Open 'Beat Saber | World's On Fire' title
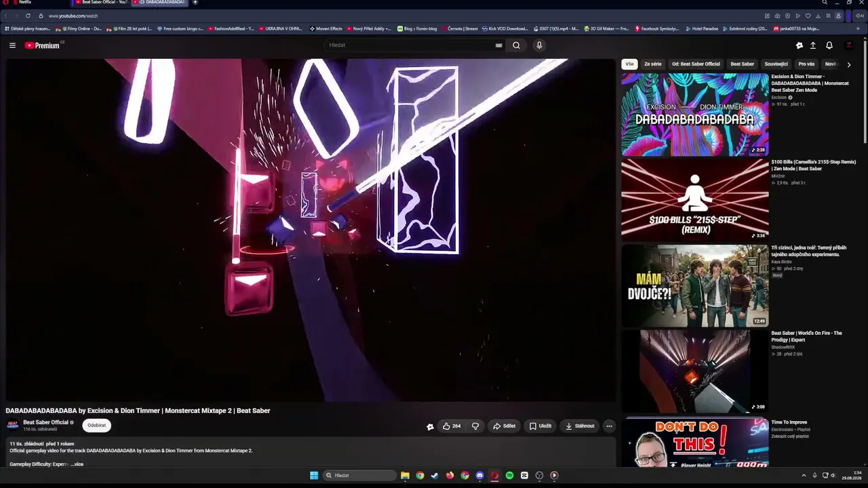Viewport: 868px width, 488px height. click(x=806, y=337)
